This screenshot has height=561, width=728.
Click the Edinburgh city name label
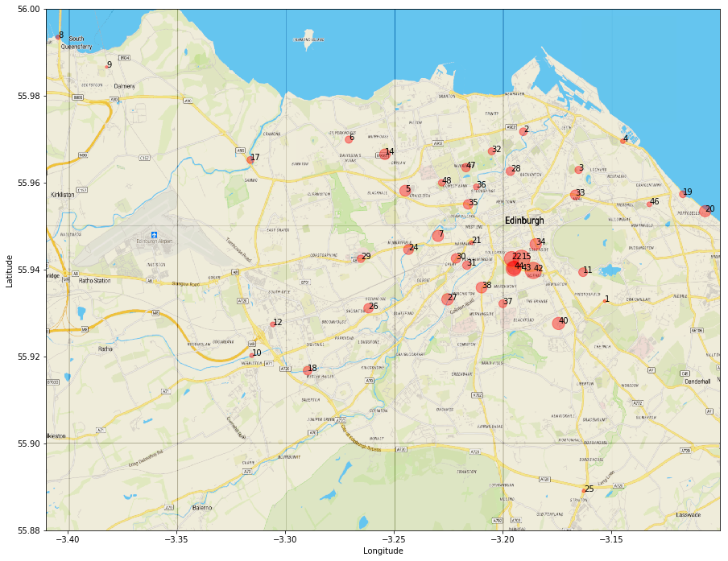tap(524, 221)
